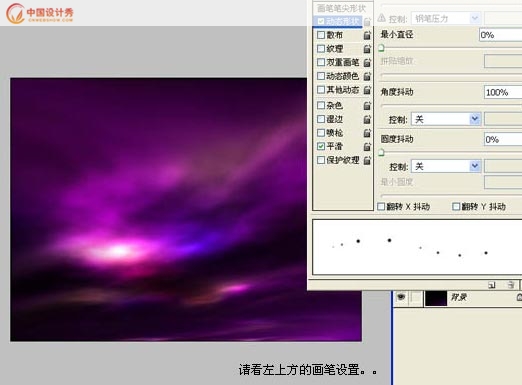The height and width of the screenshot is (385, 522).
Task: Click the lock icon beside 双重画笔
Action: click(367, 62)
